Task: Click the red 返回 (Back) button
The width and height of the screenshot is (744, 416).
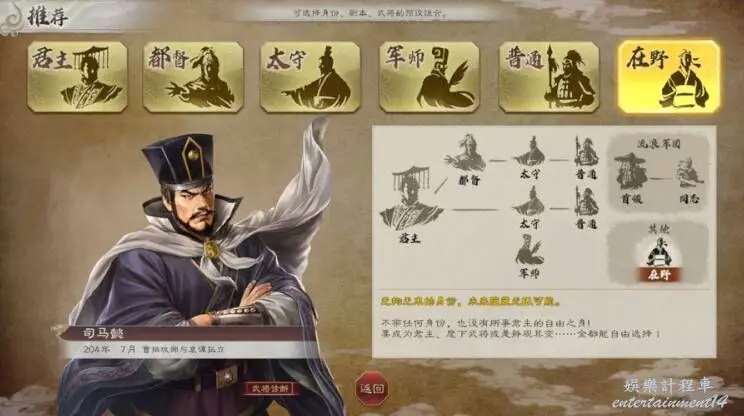Action: (372, 389)
